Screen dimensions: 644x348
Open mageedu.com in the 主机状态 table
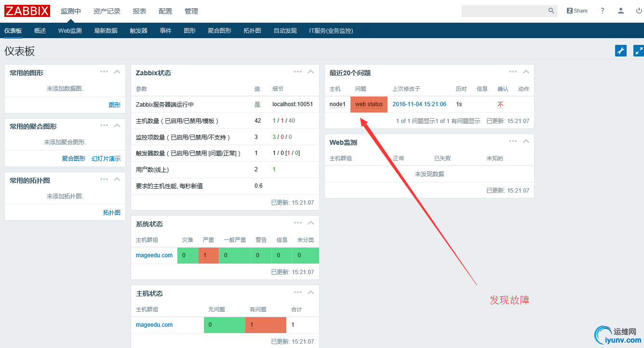pos(154,325)
